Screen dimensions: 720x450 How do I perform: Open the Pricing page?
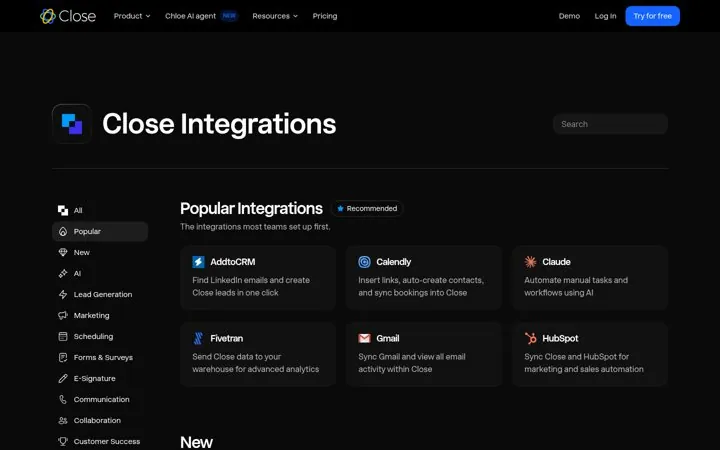(325, 16)
